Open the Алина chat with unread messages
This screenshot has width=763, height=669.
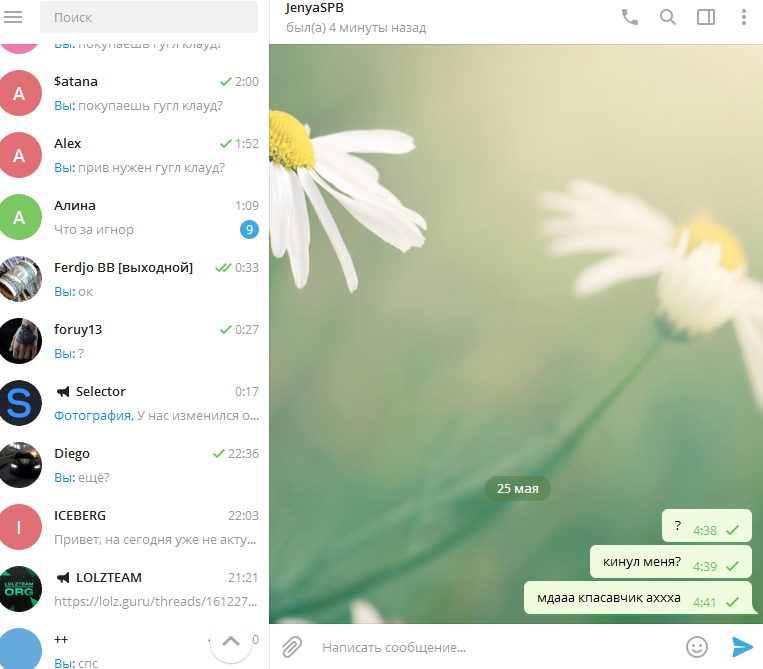point(134,217)
